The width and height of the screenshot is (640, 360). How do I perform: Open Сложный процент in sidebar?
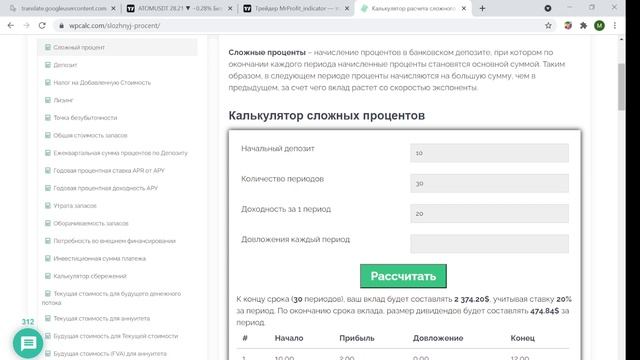pyautogui.click(x=79, y=47)
